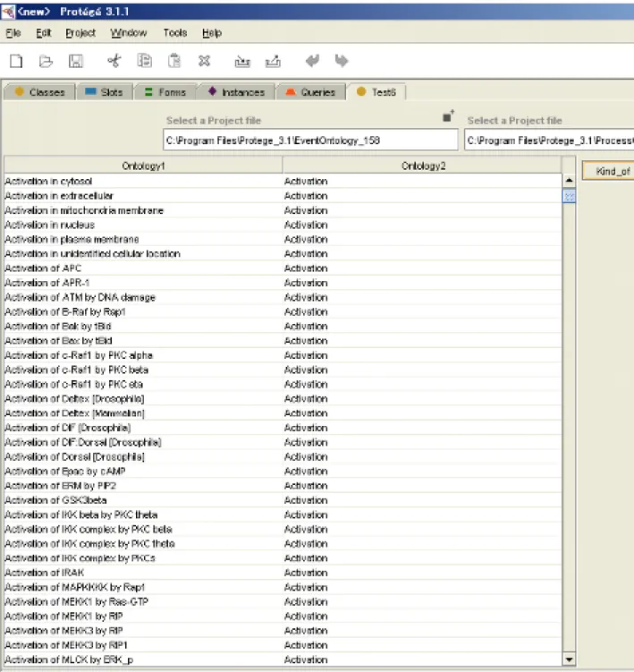Switch to the Queries tab

tap(310, 92)
